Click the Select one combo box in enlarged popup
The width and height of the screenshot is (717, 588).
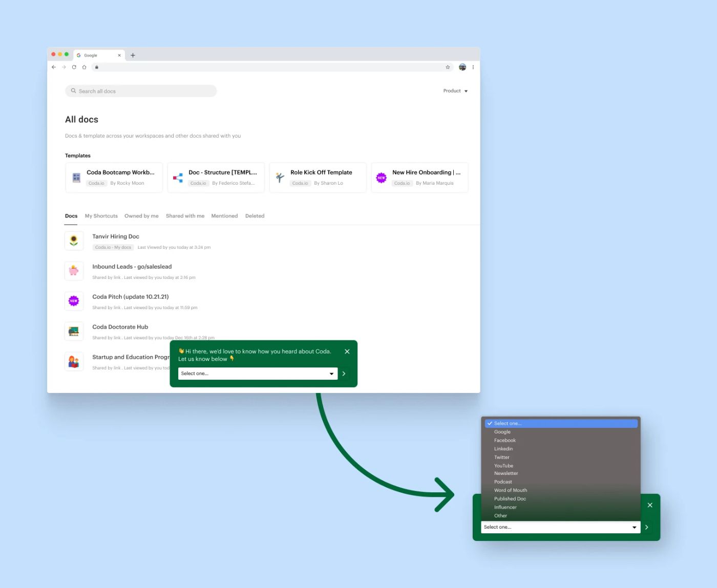coord(561,527)
